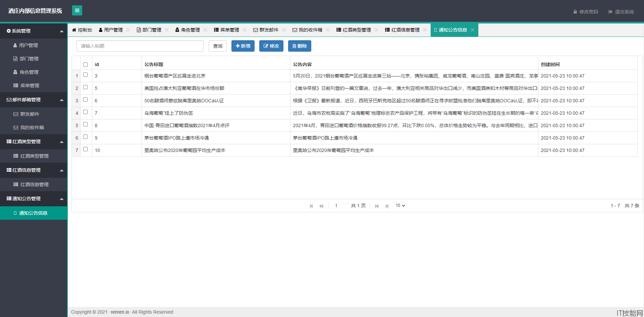Open sidebar item 通知公告信息
This screenshot has width=644, height=317.
tap(34, 213)
